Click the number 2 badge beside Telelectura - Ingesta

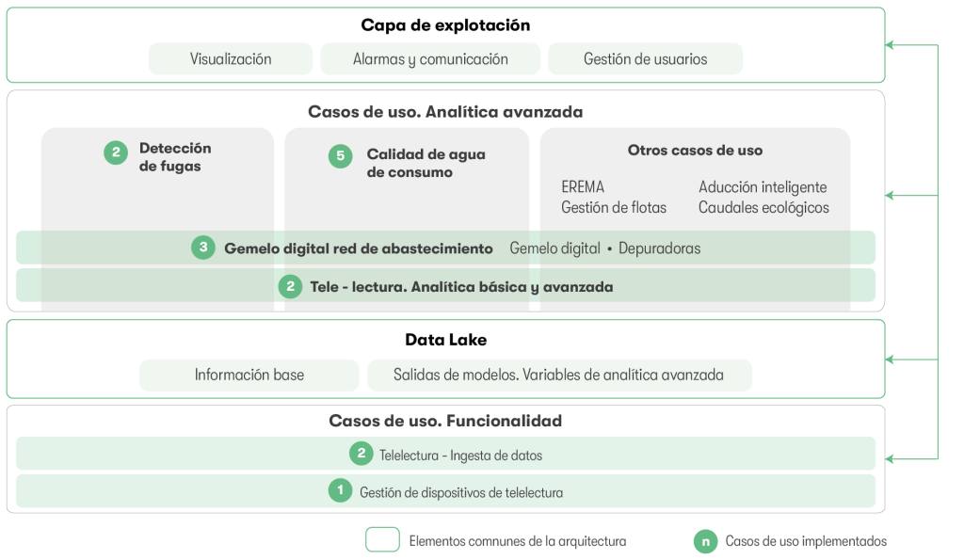(361, 454)
